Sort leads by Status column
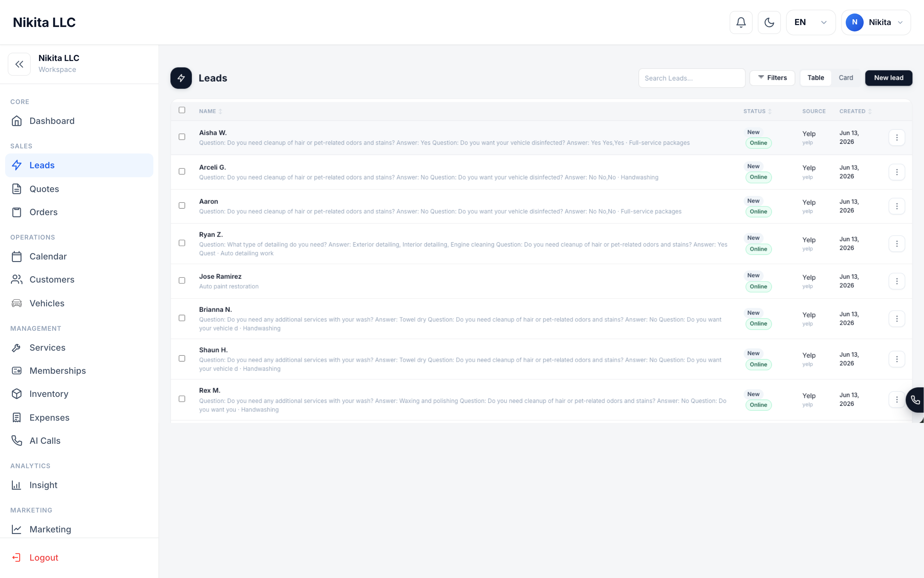The width and height of the screenshot is (924, 578). coord(757,111)
